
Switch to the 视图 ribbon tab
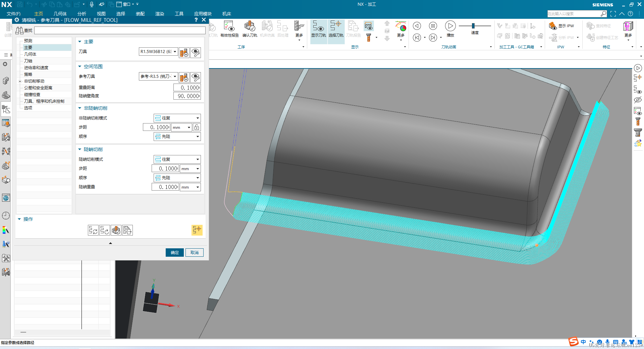101,14
